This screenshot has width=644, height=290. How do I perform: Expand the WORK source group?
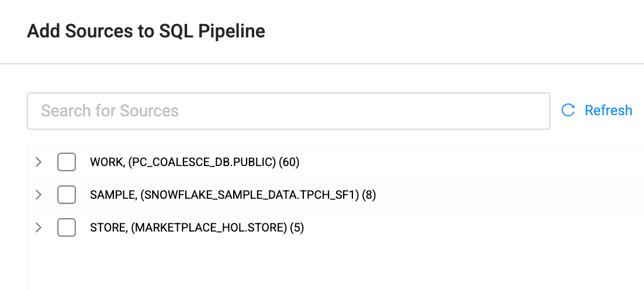pos(39,162)
